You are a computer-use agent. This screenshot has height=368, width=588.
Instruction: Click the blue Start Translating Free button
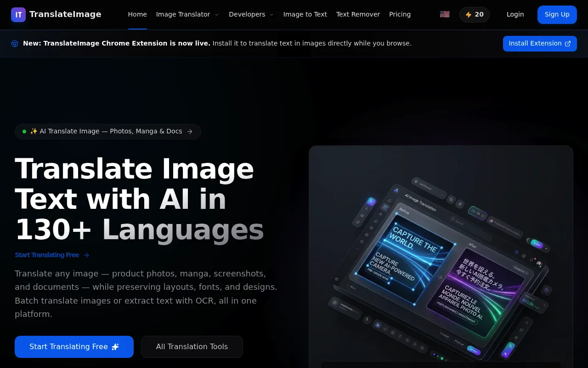click(74, 347)
